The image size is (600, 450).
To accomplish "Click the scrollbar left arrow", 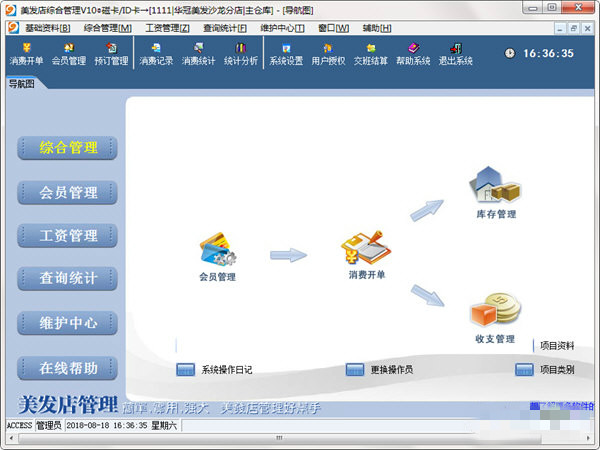I will (x=11, y=437).
